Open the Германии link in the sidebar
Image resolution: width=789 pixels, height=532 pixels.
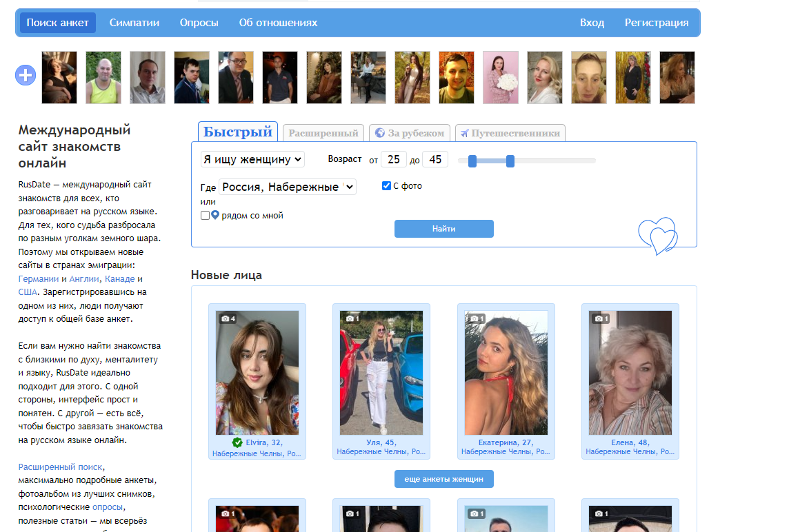[x=38, y=278]
